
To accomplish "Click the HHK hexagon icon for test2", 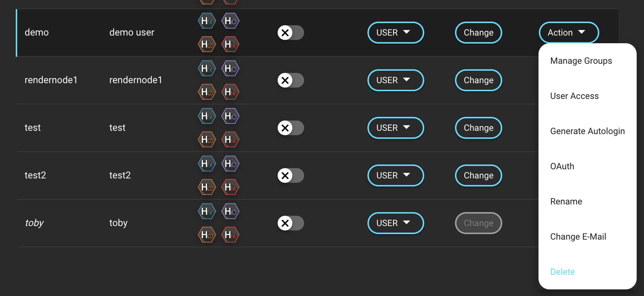I will click(x=230, y=187).
